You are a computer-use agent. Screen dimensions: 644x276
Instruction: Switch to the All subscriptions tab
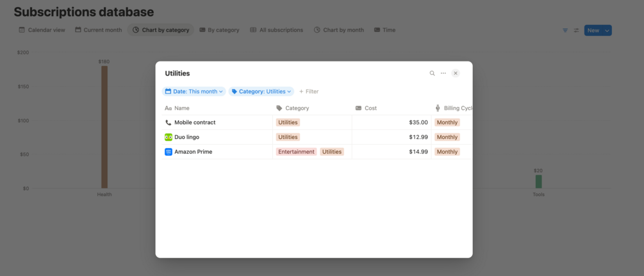(x=276, y=30)
